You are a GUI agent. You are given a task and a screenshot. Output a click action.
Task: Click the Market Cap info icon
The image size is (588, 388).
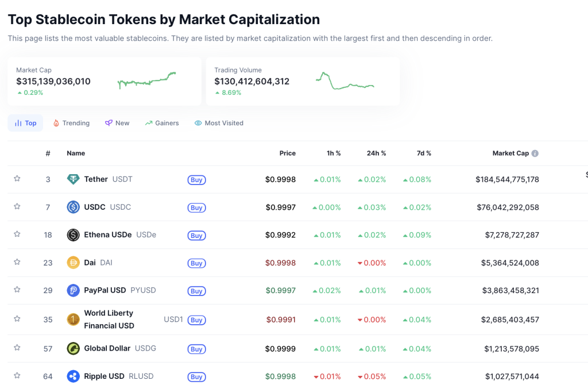pos(535,153)
